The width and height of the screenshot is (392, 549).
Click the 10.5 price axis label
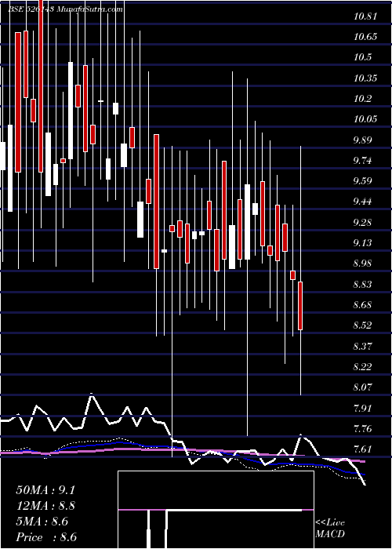click(x=362, y=57)
